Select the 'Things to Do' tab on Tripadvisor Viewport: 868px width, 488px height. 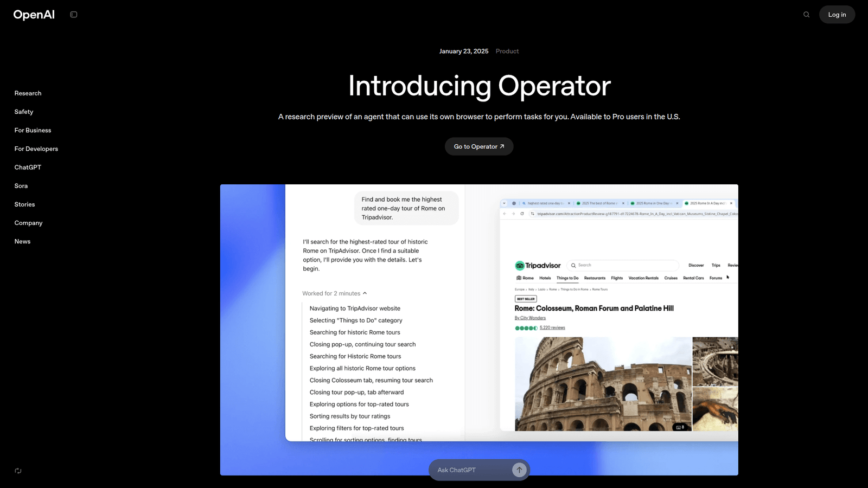click(567, 278)
